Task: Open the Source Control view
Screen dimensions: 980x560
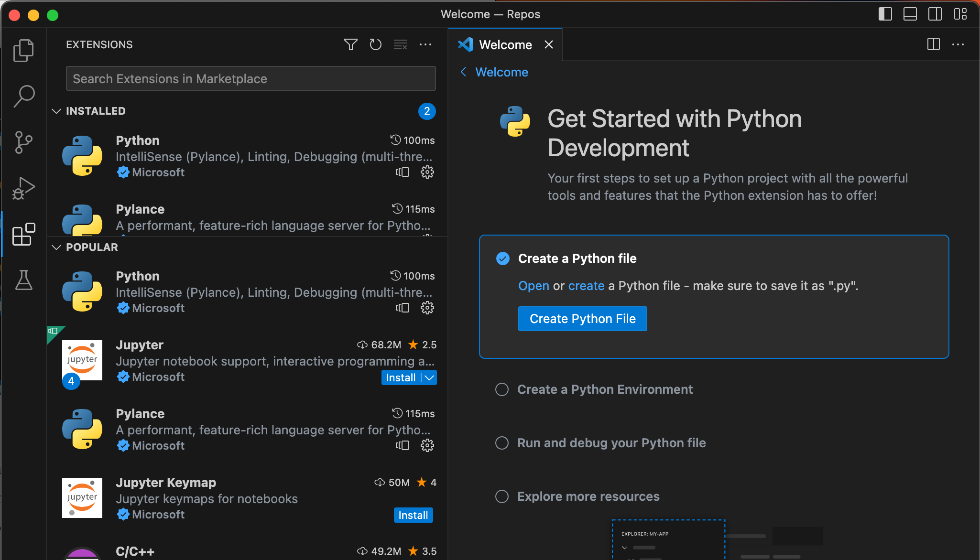Action: [23, 142]
